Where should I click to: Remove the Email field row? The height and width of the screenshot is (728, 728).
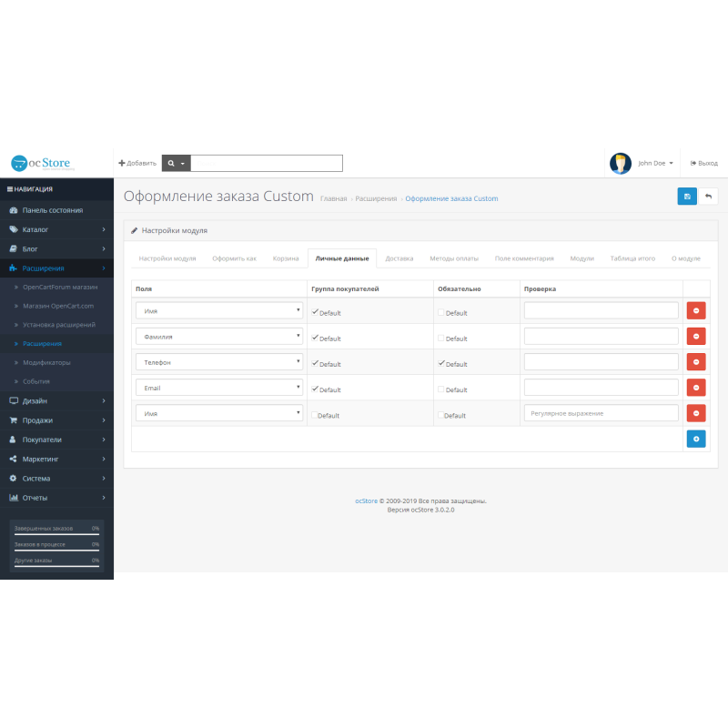click(x=696, y=388)
